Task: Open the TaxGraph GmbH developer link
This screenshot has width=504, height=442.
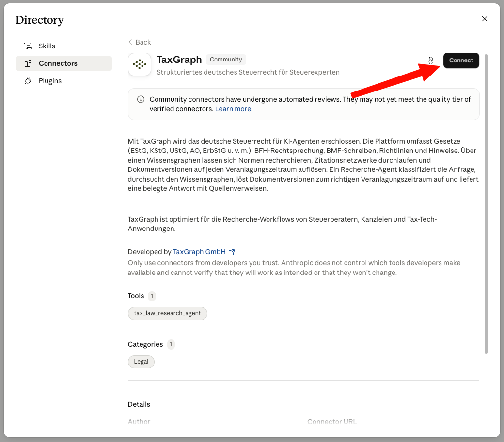Action: [199, 252]
